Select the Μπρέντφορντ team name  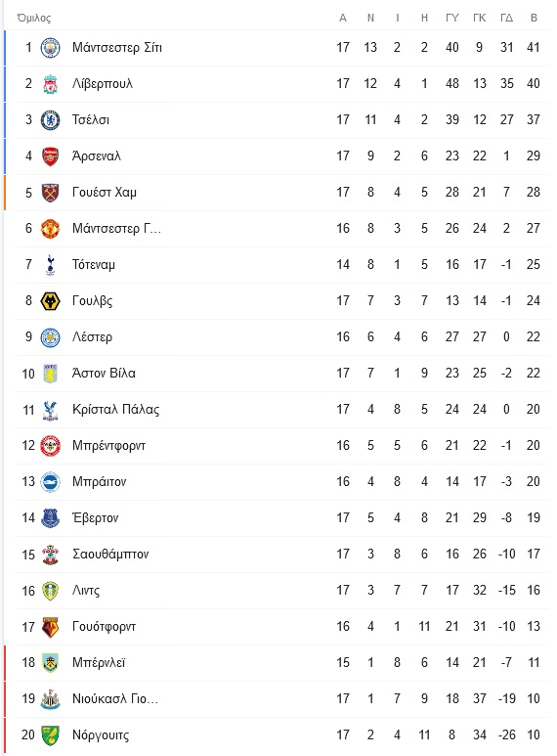[108, 446]
